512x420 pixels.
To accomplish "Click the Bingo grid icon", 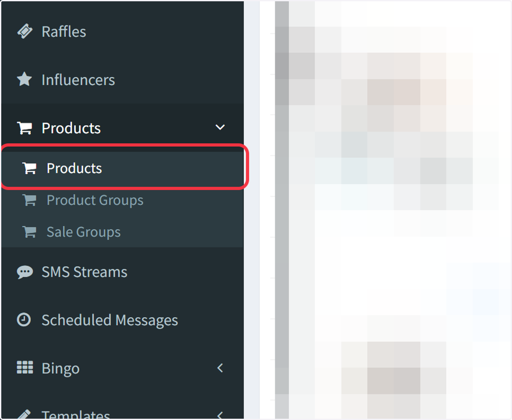I will tap(25, 367).
